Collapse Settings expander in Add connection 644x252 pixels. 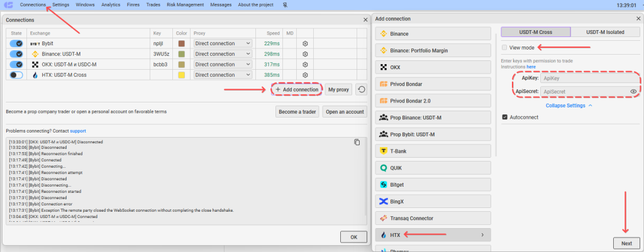pyautogui.click(x=569, y=106)
